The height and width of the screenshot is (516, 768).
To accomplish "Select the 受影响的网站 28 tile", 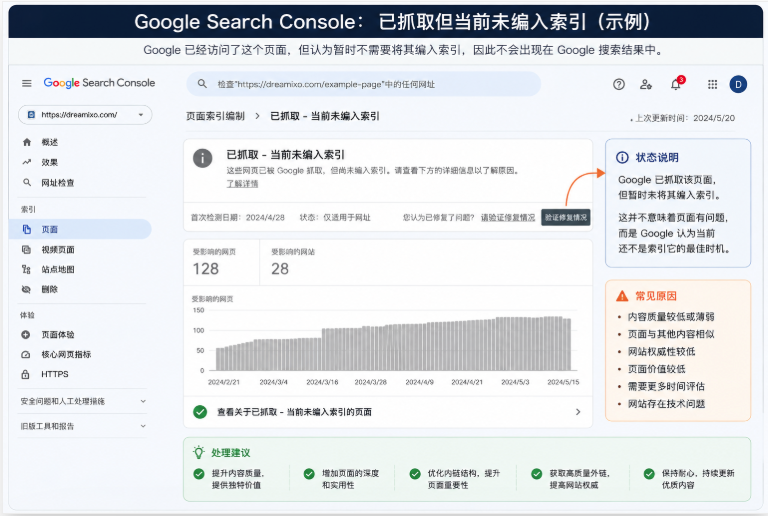I will coord(293,262).
